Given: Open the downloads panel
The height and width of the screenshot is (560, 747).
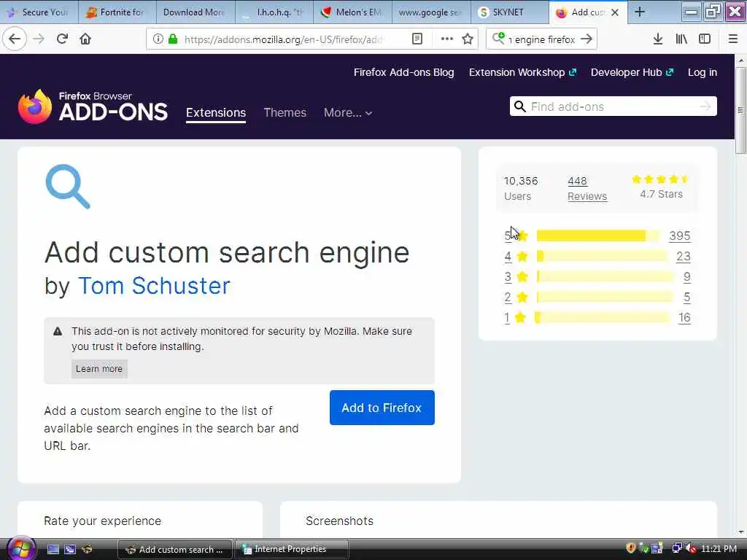Looking at the screenshot, I should (x=657, y=39).
